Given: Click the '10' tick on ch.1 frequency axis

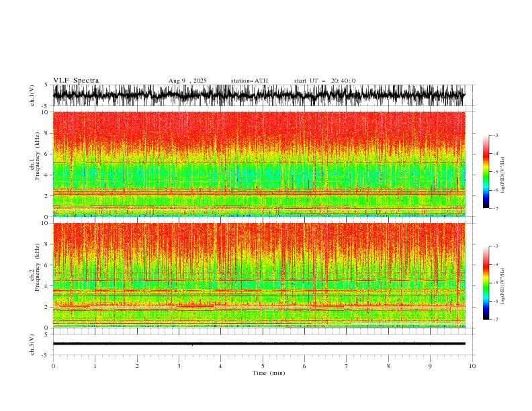Looking at the screenshot, I should (45, 112).
